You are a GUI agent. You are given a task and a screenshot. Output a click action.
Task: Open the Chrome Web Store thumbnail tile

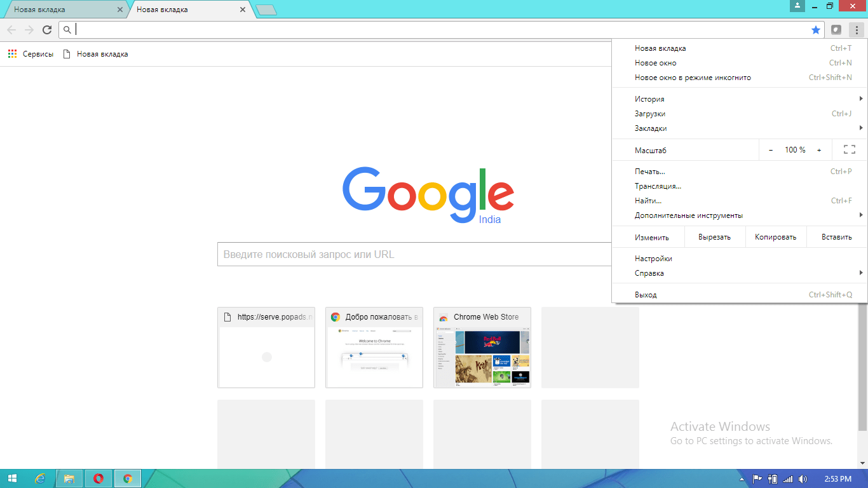click(482, 348)
